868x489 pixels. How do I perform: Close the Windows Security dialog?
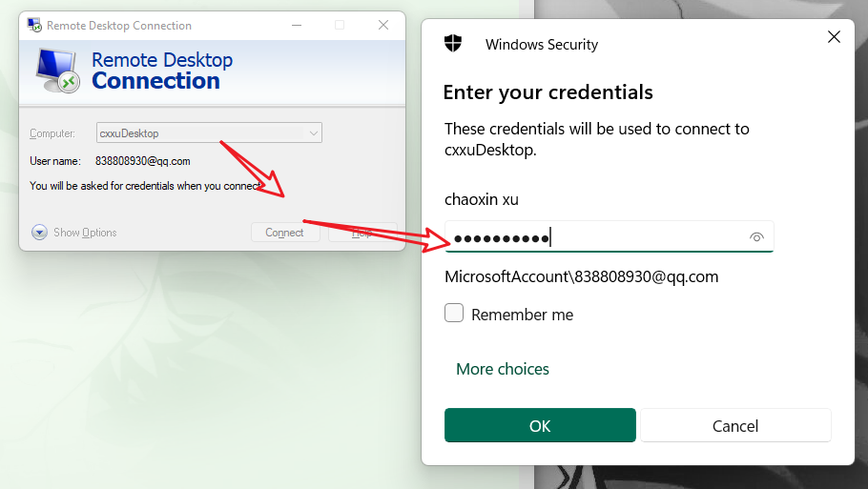pyautogui.click(x=834, y=37)
